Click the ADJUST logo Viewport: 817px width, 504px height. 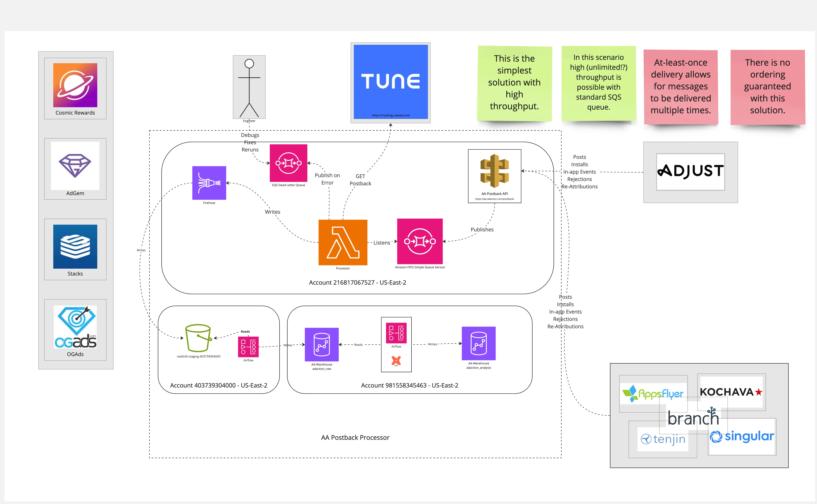coord(690,172)
